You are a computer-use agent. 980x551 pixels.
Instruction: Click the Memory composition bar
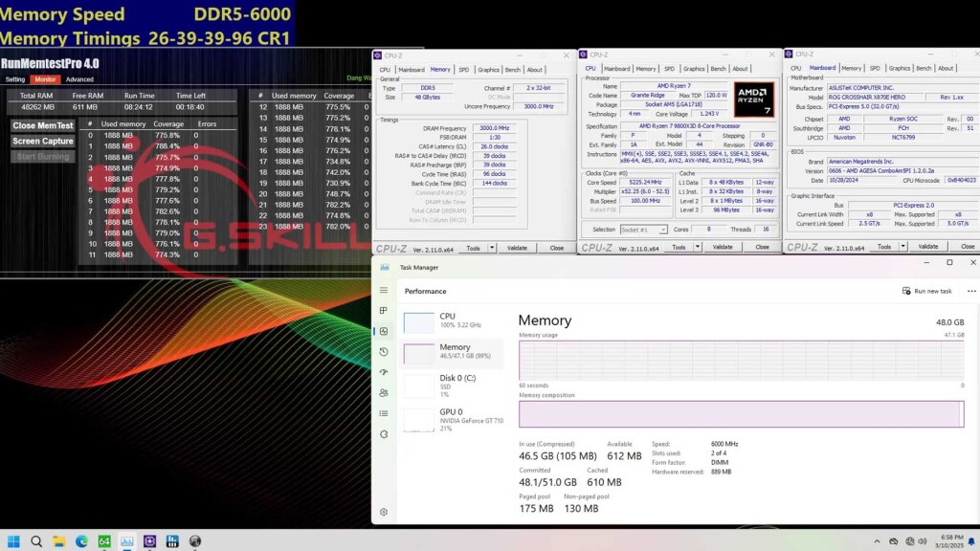(x=742, y=414)
